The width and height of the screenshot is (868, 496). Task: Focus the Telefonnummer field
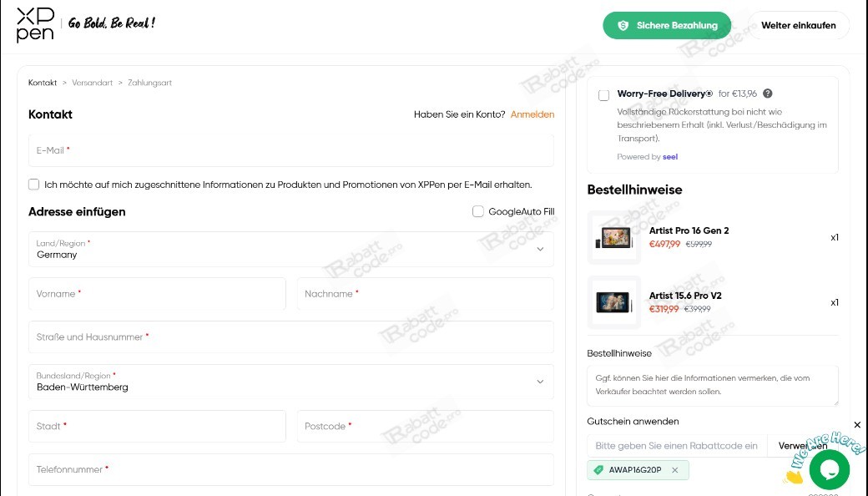point(291,469)
